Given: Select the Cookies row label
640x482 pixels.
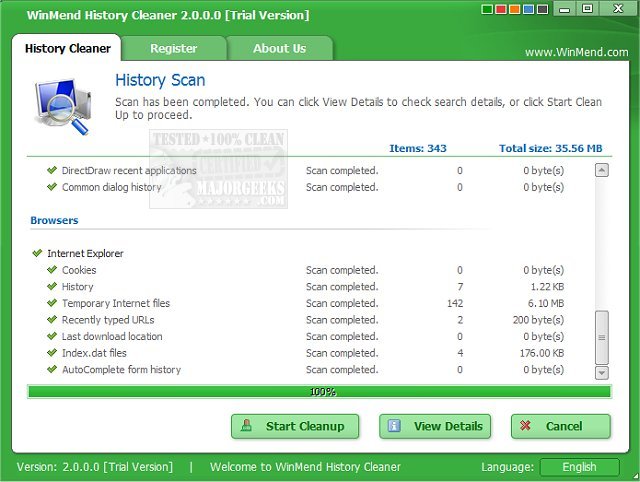Looking at the screenshot, I should pyautogui.click(x=79, y=270).
